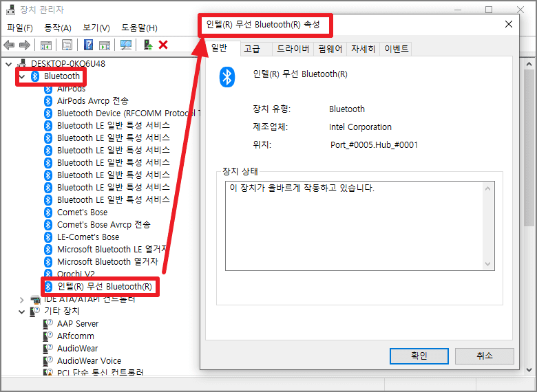Collapse the Bluetooth category chevron
The height and width of the screenshot is (392, 537).
pyautogui.click(x=22, y=76)
